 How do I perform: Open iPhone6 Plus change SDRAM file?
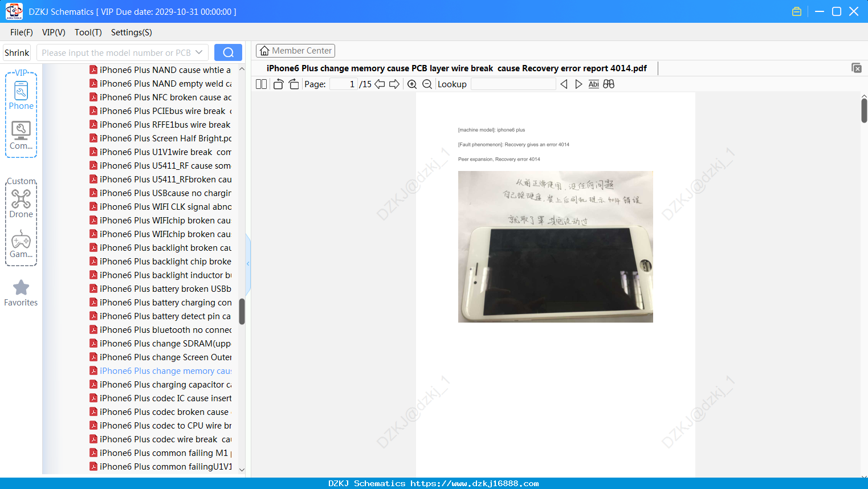(x=160, y=344)
